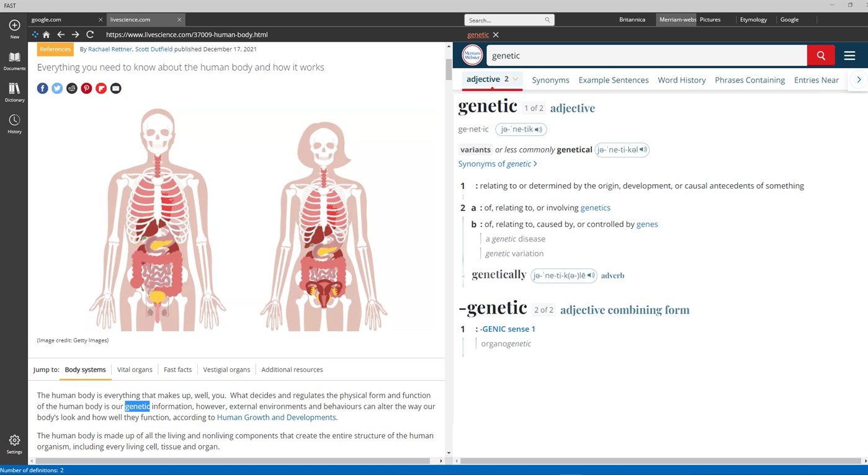Viewport: 868px width, 475px height.
Task: Select the Merriam-webster source tab
Action: [678, 20]
